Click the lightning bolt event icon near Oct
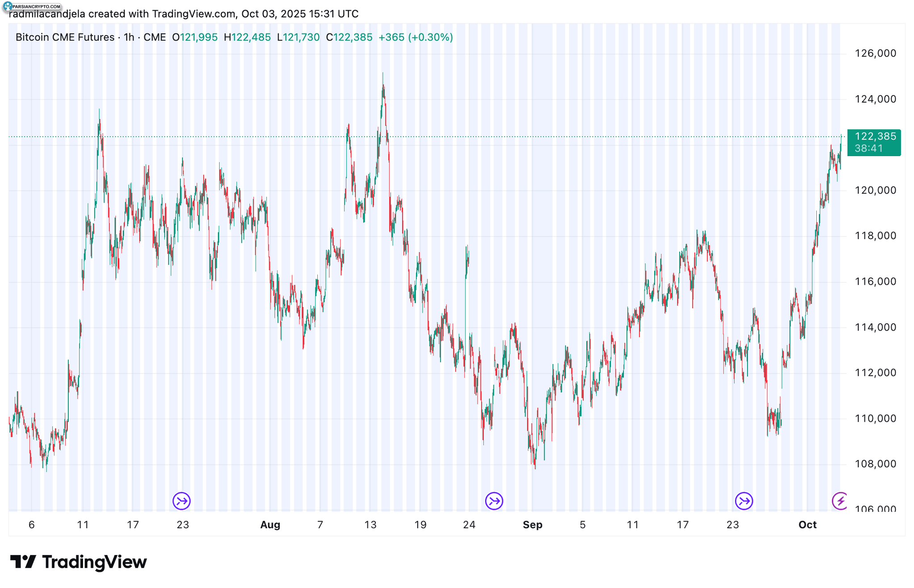This screenshot has height=588, width=914. (840, 501)
